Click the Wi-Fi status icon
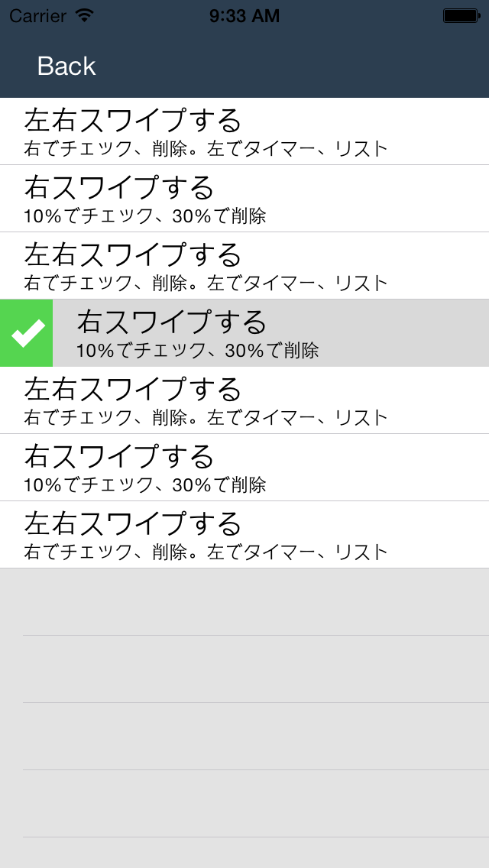Screen dimensions: 489x868 [85, 15]
